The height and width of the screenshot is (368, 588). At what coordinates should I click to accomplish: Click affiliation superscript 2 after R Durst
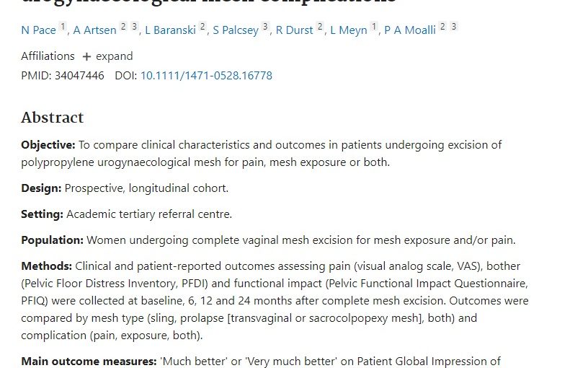coord(319,27)
